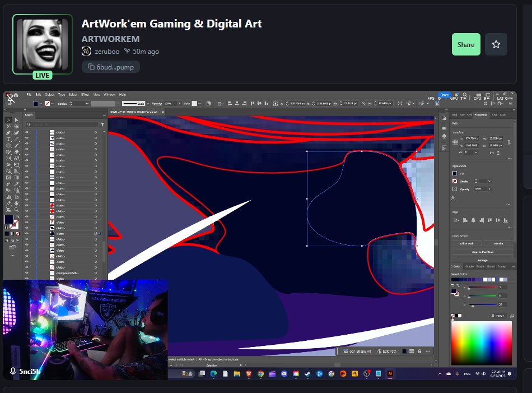The width and height of the screenshot is (532, 393).
Task: Open the Effect menu
Action: pyautogui.click(x=85, y=95)
